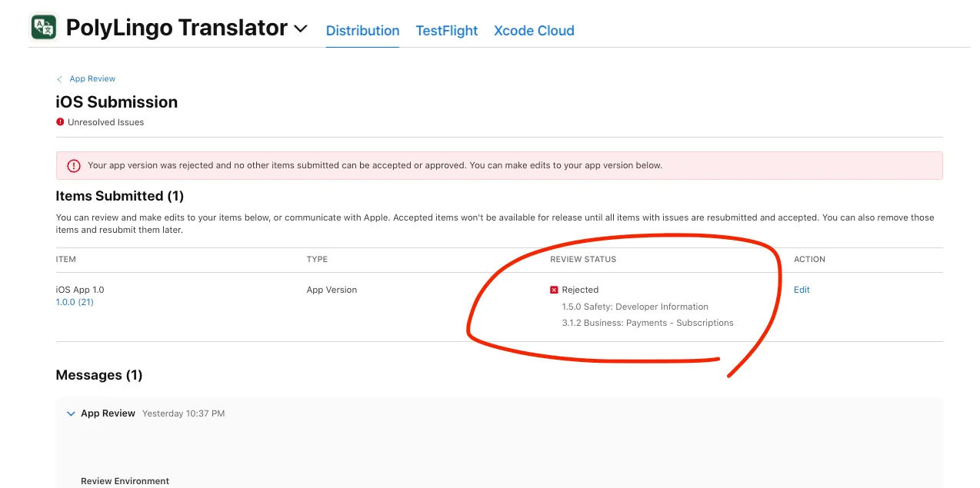Click the rejection banner message text
The image size is (980, 488).
click(375, 165)
